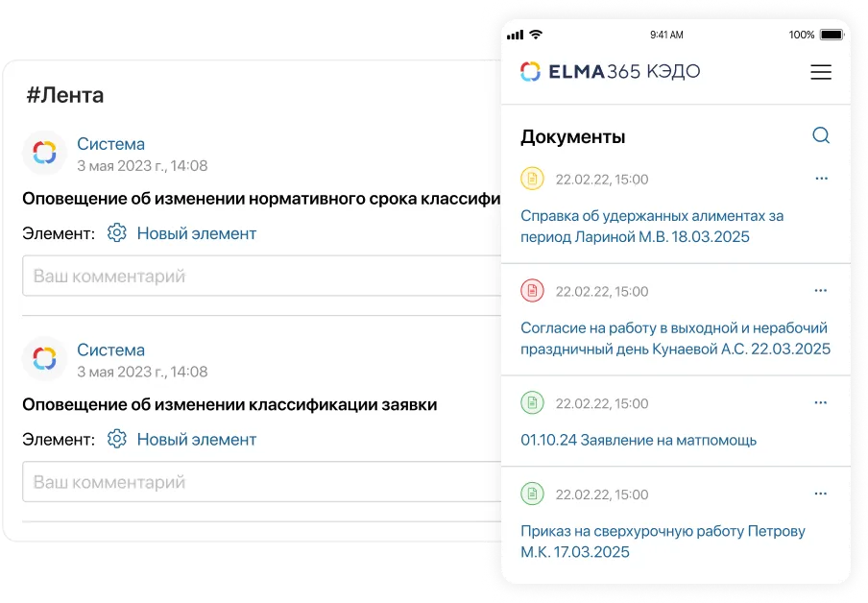Expand options menu for Заявление на матпомощь

pos(820,402)
